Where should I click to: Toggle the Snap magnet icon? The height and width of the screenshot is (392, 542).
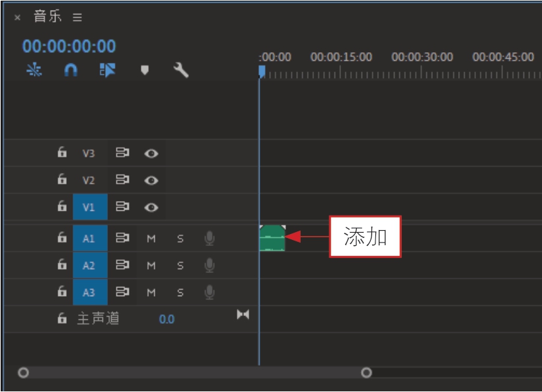coord(71,70)
